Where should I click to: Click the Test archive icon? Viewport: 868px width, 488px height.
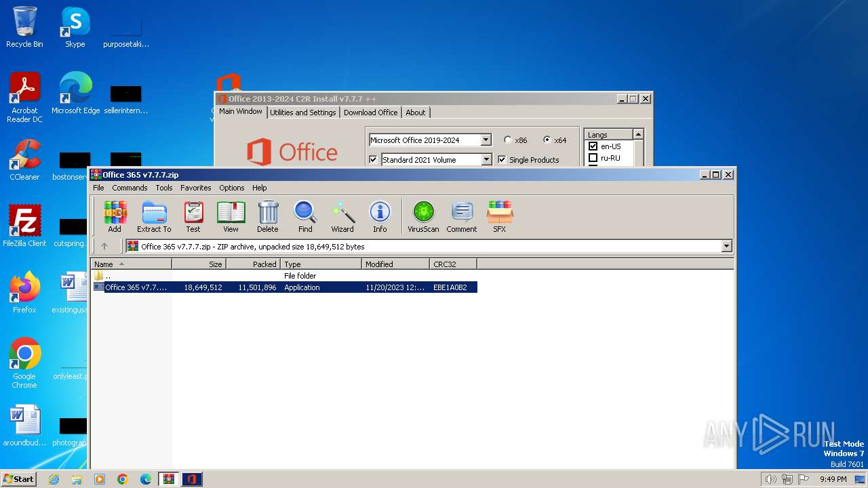[193, 217]
